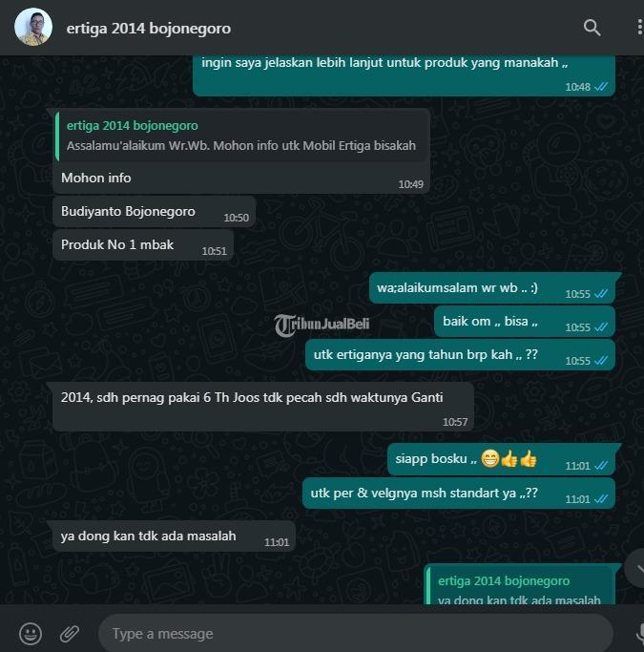Click the quoted Assalamu'alaikum reply preview
The image size is (644, 652).
242,137
